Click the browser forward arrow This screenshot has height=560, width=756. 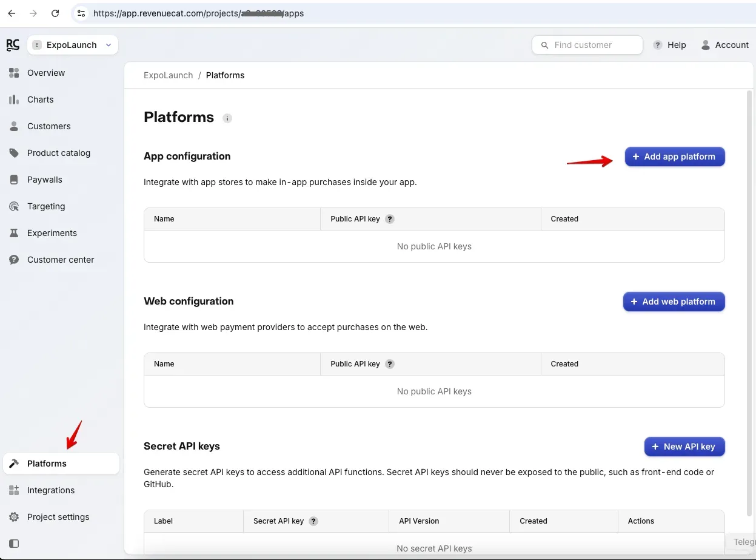(x=33, y=13)
